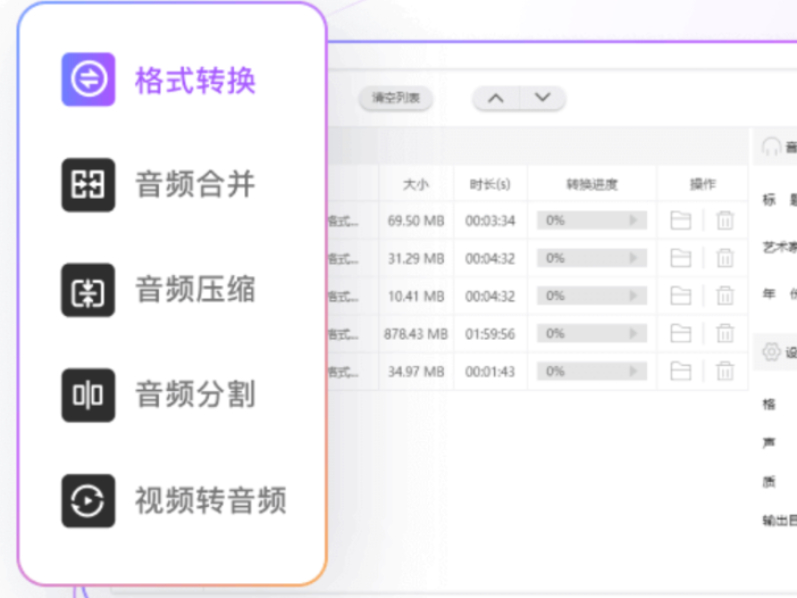Viewport: 797px width, 598px height.
Task: Click the 时长(s) column header
Action: pos(490,184)
